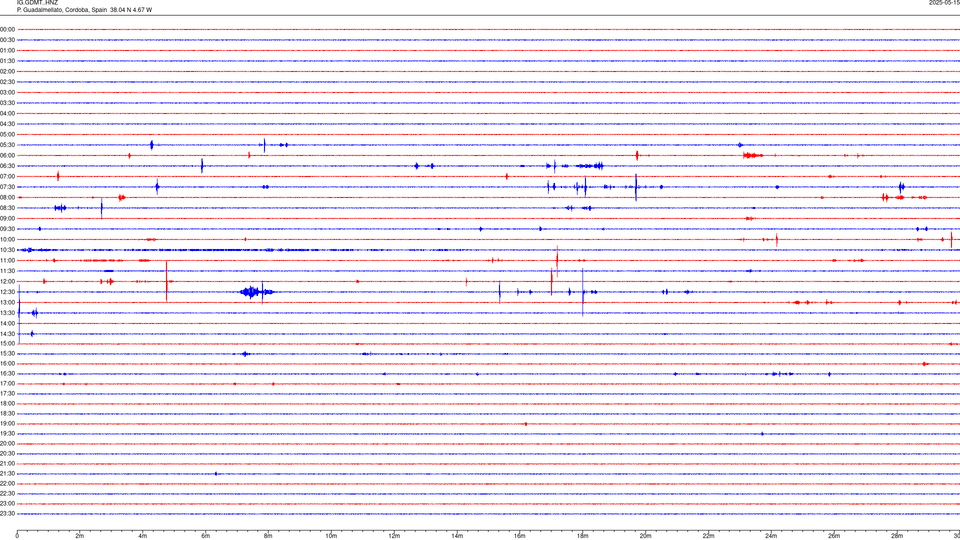Select the 06:00 trace time label
960x540 pixels.
tap(7, 156)
